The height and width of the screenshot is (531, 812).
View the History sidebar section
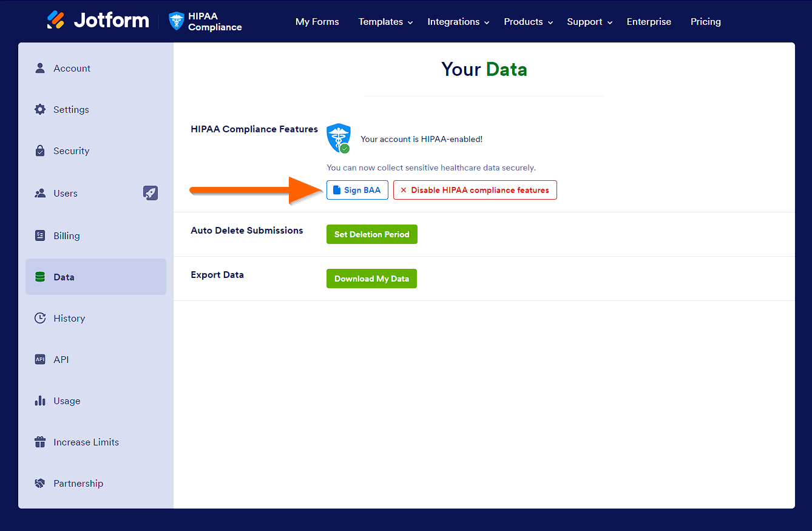96,318
